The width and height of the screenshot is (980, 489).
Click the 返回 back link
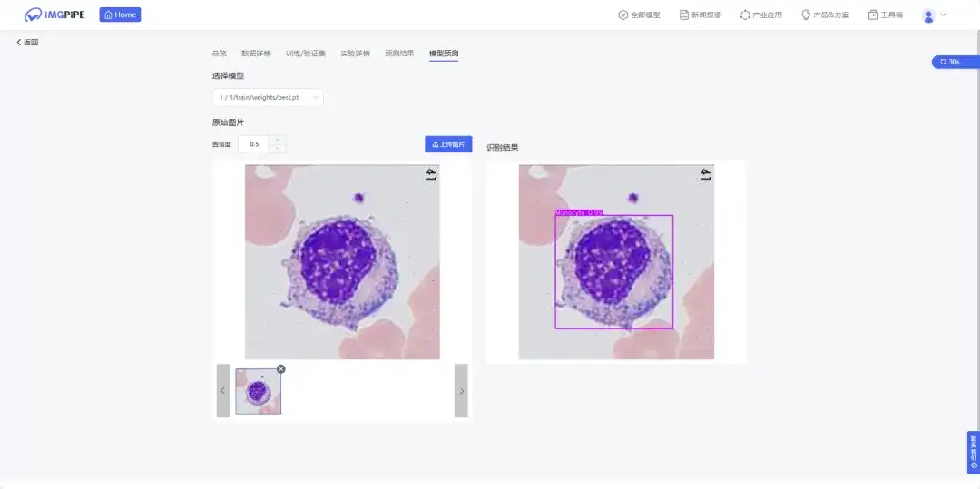(x=28, y=43)
